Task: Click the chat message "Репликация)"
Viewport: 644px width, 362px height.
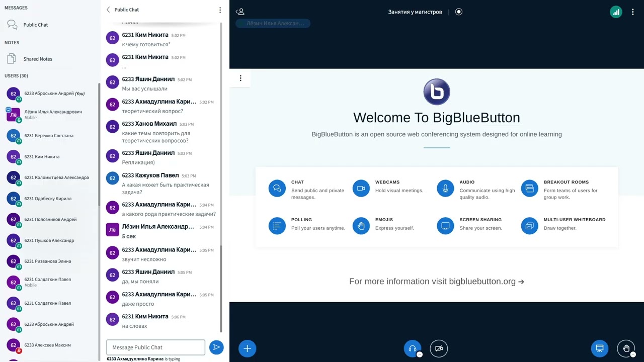Action: [138, 162]
